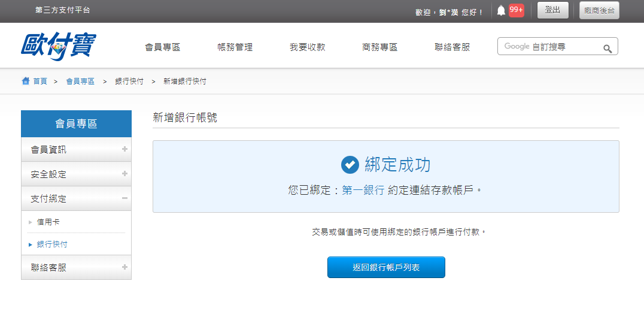Click the 第三方支付平台 text
Image resolution: width=644 pixels, height=329 pixels.
62,10
